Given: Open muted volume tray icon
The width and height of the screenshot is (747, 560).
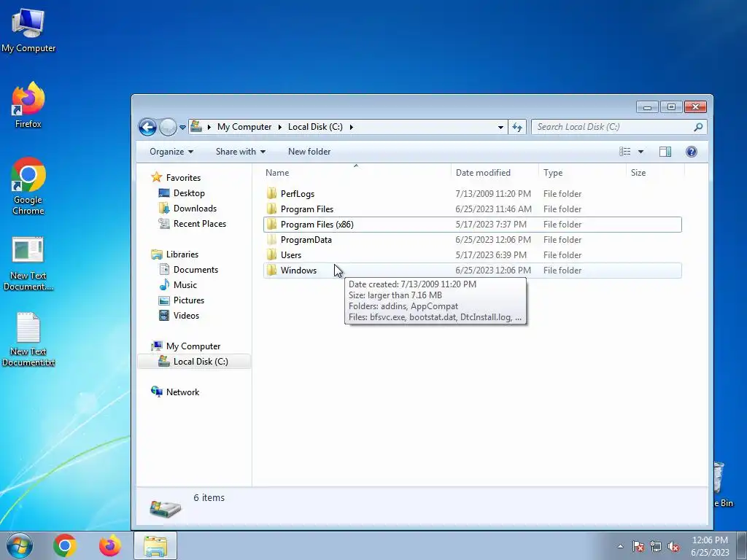Looking at the screenshot, I should coord(673,546).
